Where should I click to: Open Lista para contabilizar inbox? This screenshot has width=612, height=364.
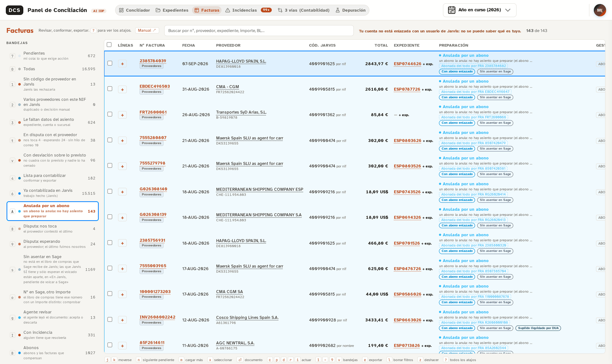click(x=52, y=178)
